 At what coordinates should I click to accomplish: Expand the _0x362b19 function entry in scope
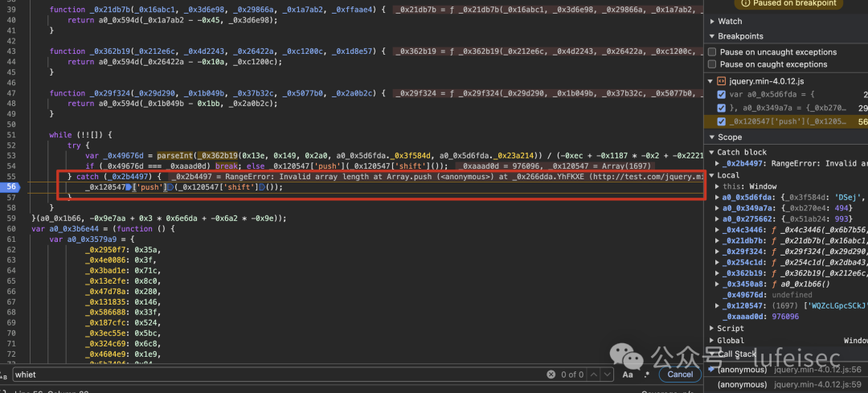pyautogui.click(x=718, y=273)
